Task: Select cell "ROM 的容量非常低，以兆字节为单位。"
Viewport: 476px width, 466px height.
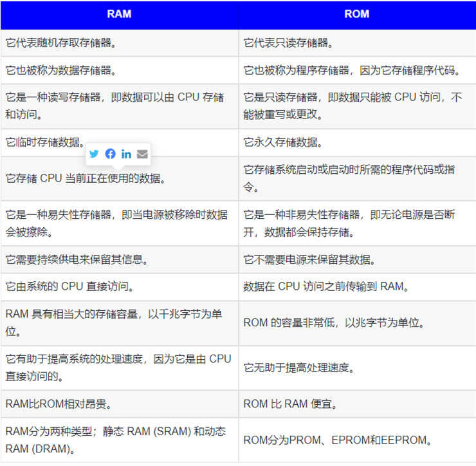Action: click(357, 322)
